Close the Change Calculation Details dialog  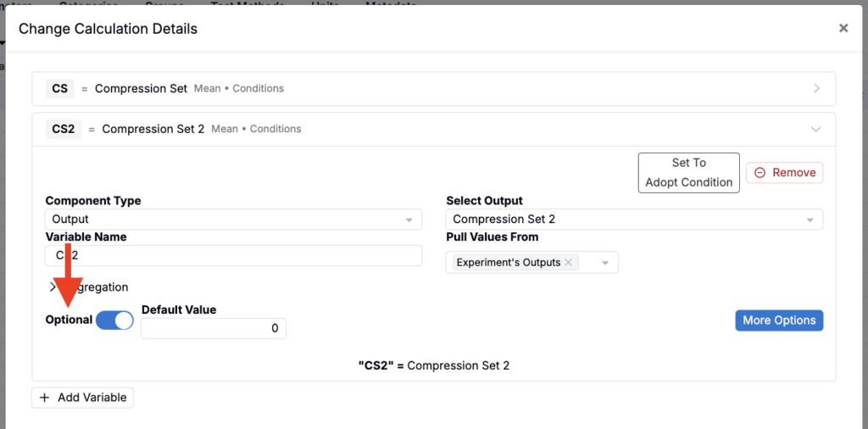pos(843,28)
